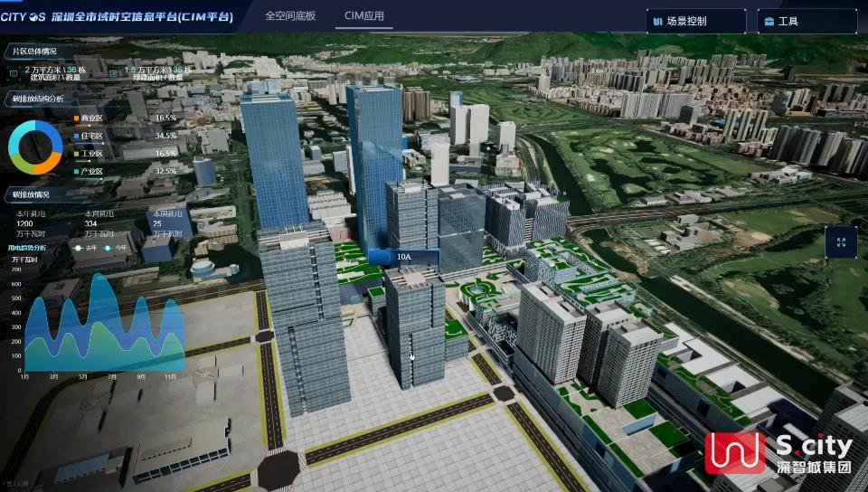Image resolution: width=868 pixels, height=492 pixels.
Task: Click the S.city red logo icon
Action: 735,453
